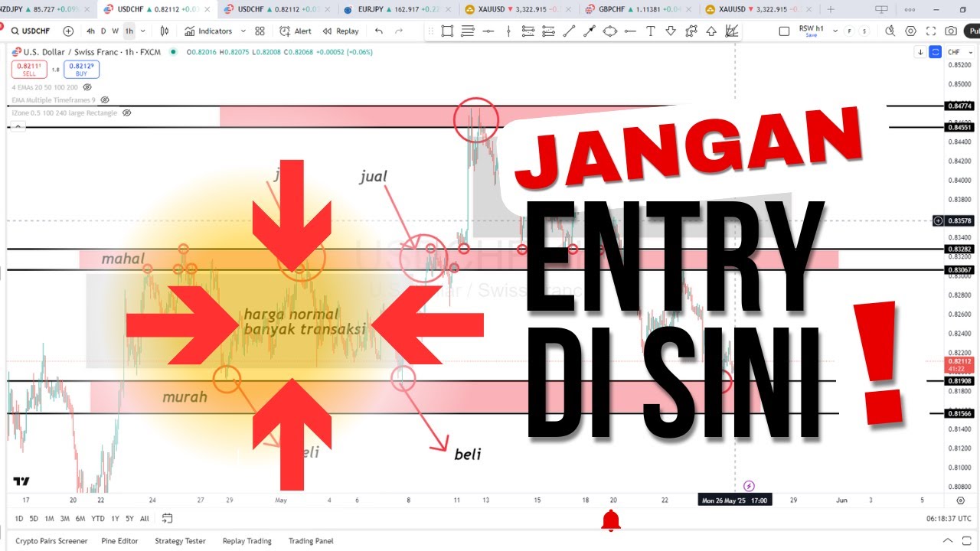Select the W weekly timeframe
The width and height of the screenshot is (980, 551).
(x=116, y=31)
